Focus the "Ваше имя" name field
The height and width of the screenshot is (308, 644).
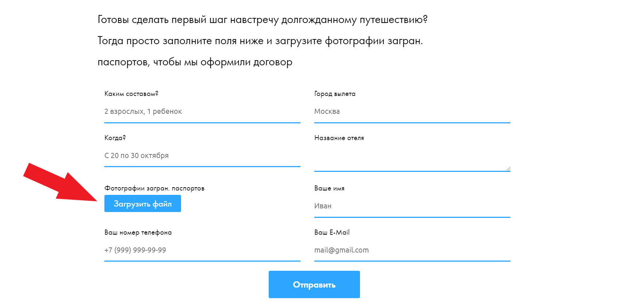[x=412, y=206]
